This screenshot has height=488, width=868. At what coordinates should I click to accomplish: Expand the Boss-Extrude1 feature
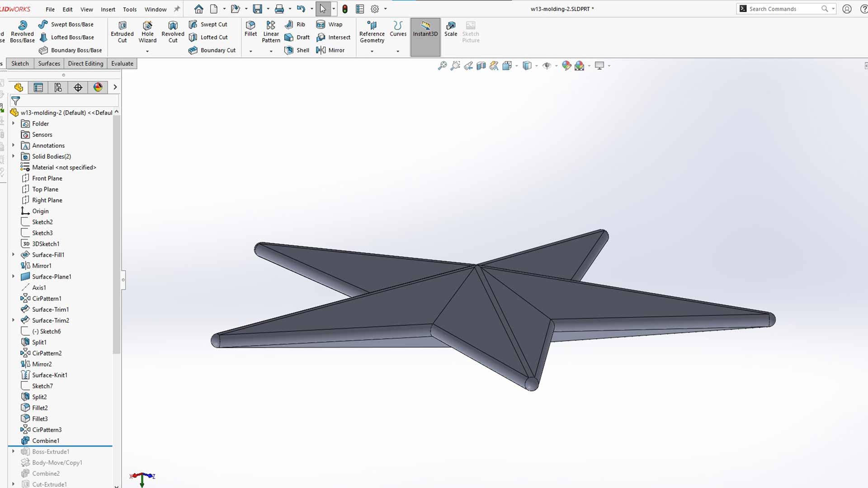(13, 451)
